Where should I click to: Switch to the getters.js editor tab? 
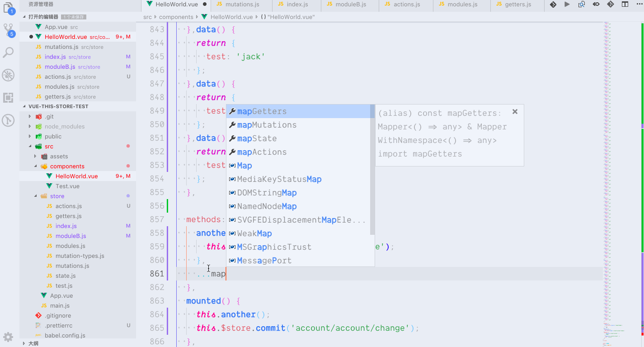coord(517,5)
